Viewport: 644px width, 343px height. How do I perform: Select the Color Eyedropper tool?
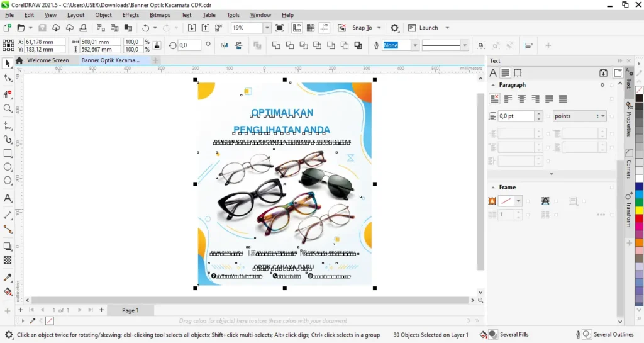(8, 278)
